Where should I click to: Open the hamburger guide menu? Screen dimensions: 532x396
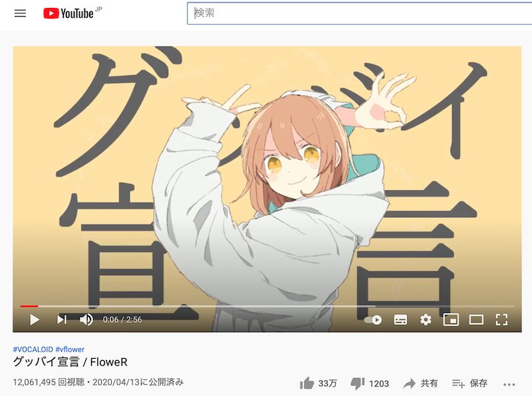[20, 13]
